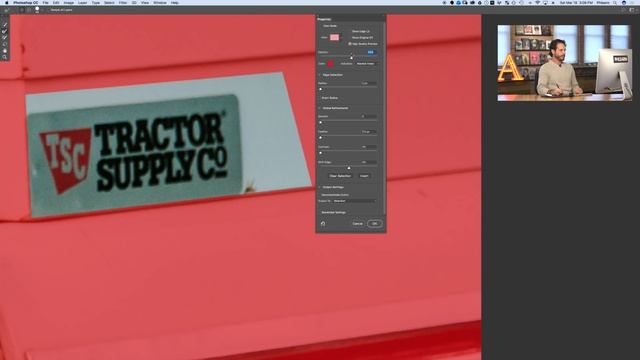Open the Help menu
Image resolution: width=640 pixels, height=360 pixels.
coord(175,2)
